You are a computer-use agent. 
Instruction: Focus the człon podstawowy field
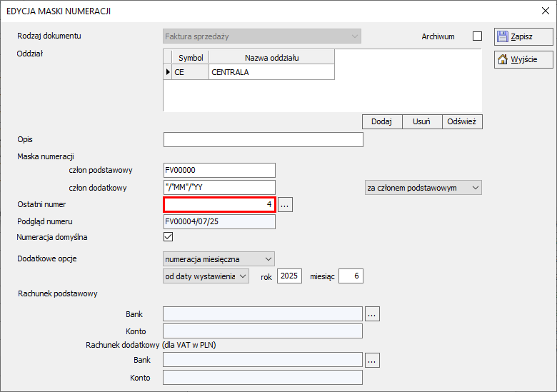point(219,170)
